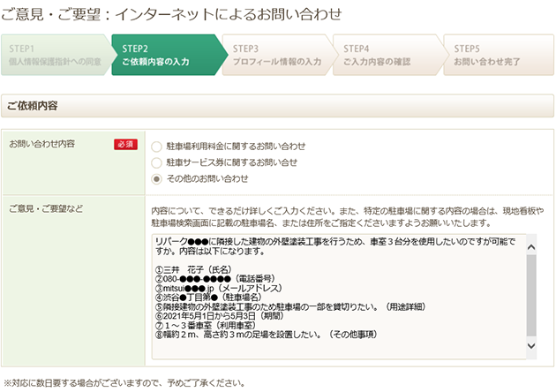This screenshot has height=392, width=556.
Task: Select the 駐車場利用料金に関するお問い合わせ radio button
Action: tap(156, 147)
